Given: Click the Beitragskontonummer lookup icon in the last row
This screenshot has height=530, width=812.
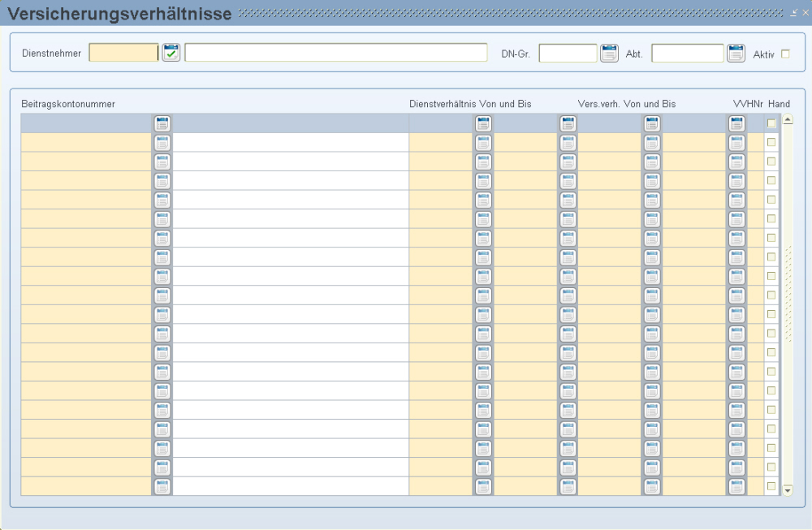Looking at the screenshot, I should (162, 486).
